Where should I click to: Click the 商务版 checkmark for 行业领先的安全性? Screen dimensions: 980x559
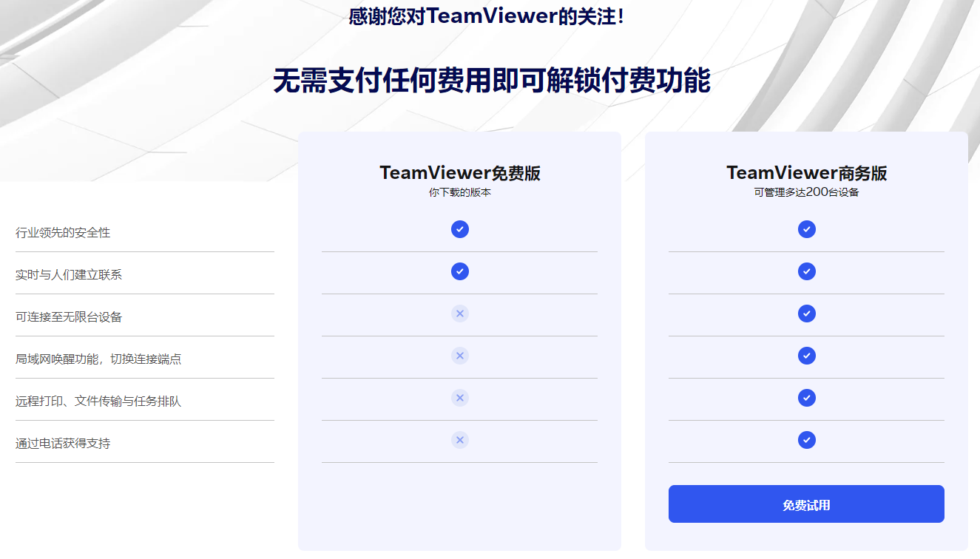(806, 229)
